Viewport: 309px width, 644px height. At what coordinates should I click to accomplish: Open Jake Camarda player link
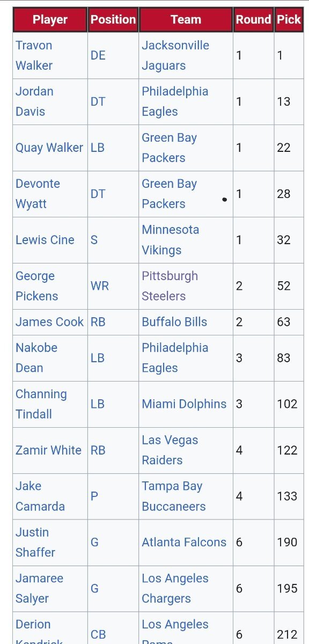click(x=40, y=496)
